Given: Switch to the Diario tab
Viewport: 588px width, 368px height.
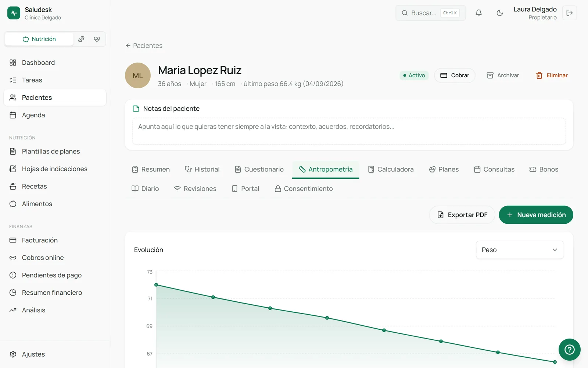Looking at the screenshot, I should (x=145, y=189).
